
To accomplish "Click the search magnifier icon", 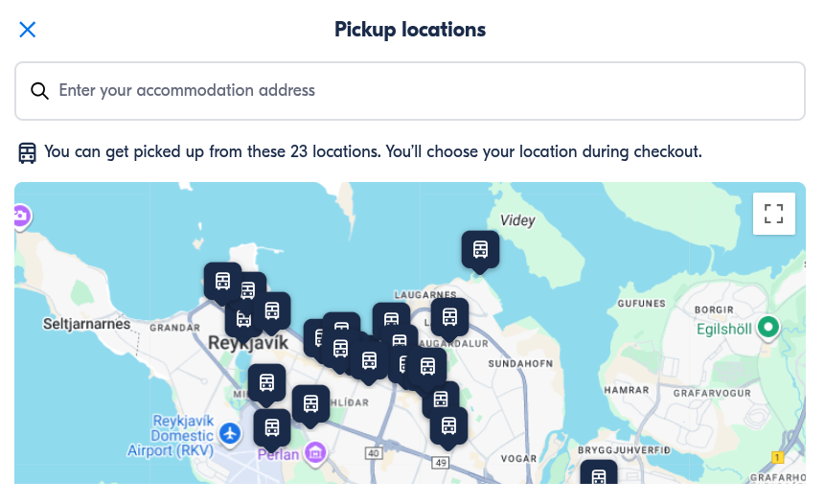I will [39, 91].
